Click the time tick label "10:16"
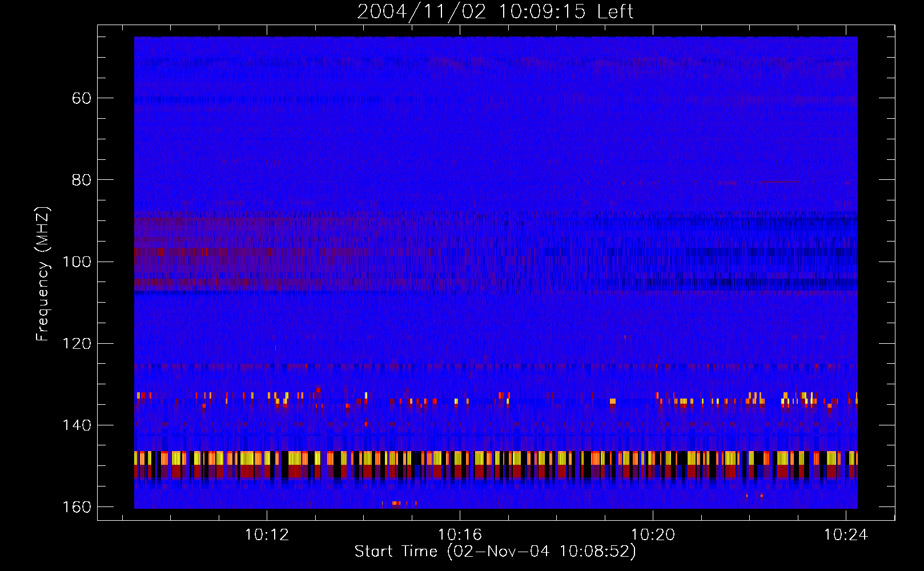924x571 pixels. tap(460, 535)
